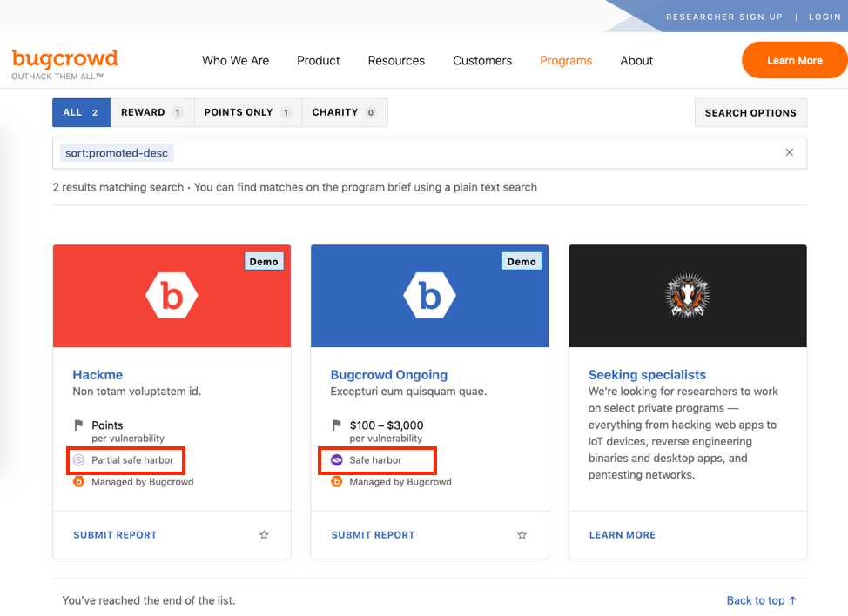Click Demo badge on Bugcrowd Ongoing card
The width and height of the screenshot is (848, 616).
[522, 262]
